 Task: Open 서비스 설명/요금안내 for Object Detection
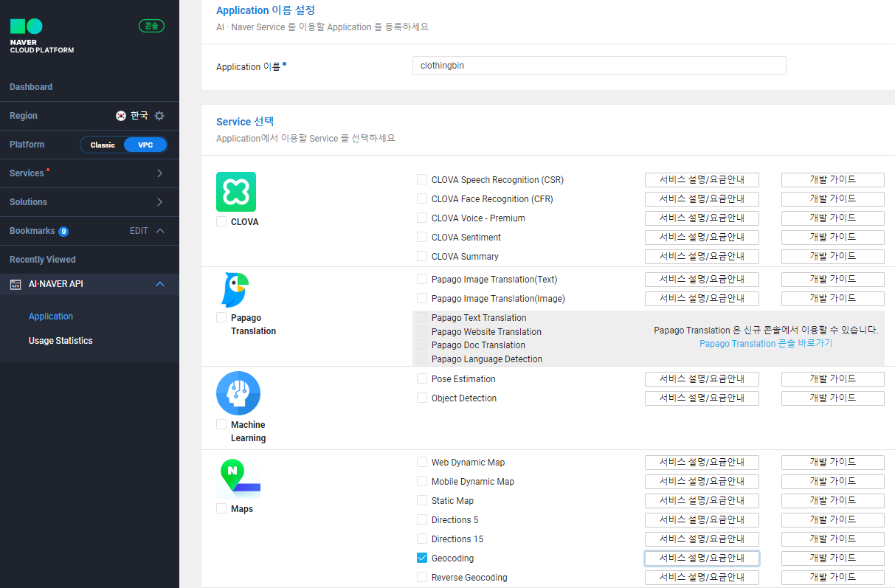tap(702, 398)
